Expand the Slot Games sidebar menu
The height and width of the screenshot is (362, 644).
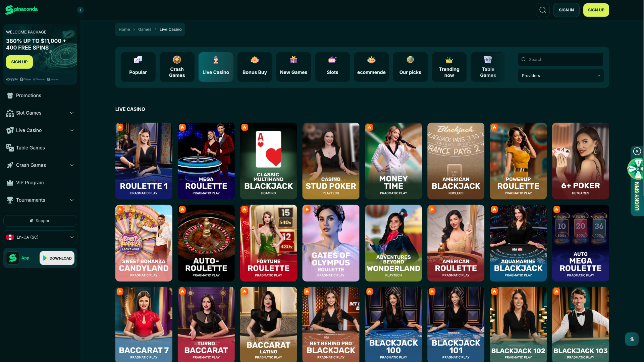(71, 113)
